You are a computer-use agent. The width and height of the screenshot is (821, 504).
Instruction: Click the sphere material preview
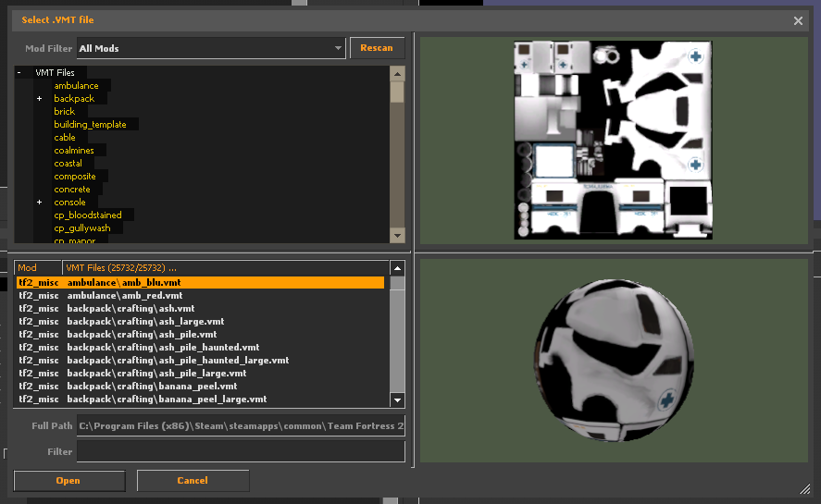[614, 360]
